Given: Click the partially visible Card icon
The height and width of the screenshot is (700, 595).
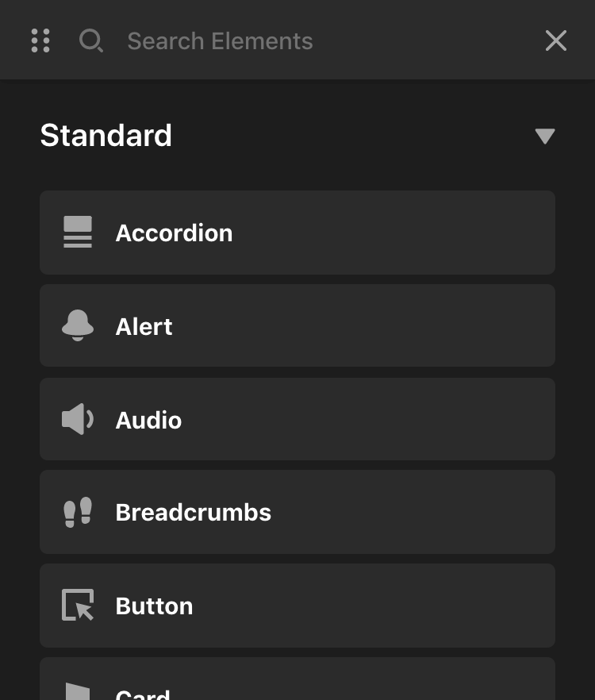Looking at the screenshot, I should (x=78, y=690).
